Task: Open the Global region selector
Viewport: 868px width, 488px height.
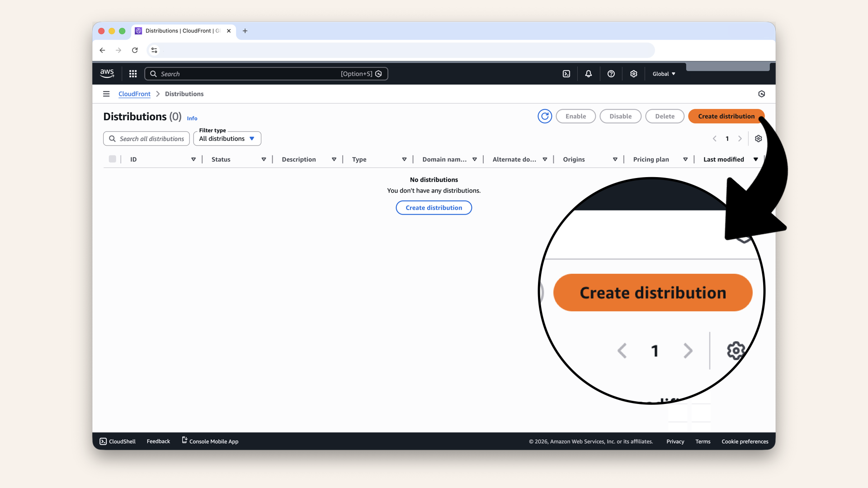Action: tap(663, 74)
